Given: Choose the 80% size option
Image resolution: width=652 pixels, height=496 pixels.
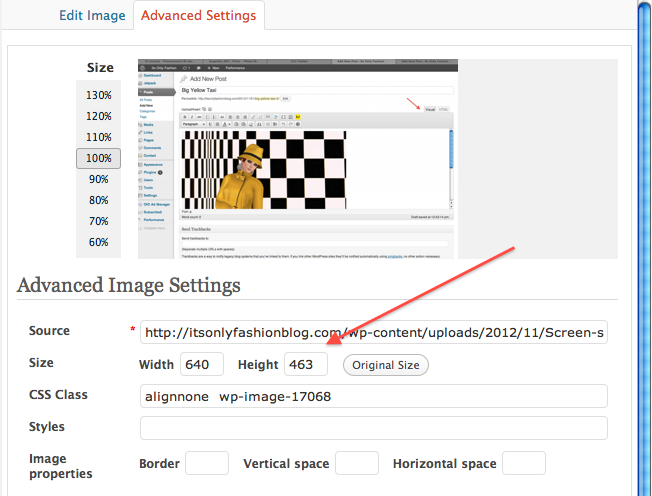Looking at the screenshot, I should pos(98,200).
